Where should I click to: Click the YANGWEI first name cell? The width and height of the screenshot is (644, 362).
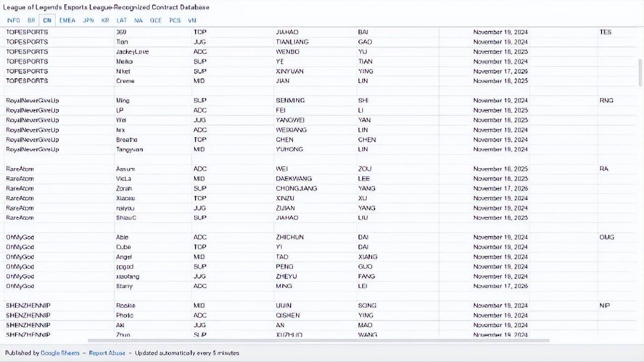click(x=290, y=120)
